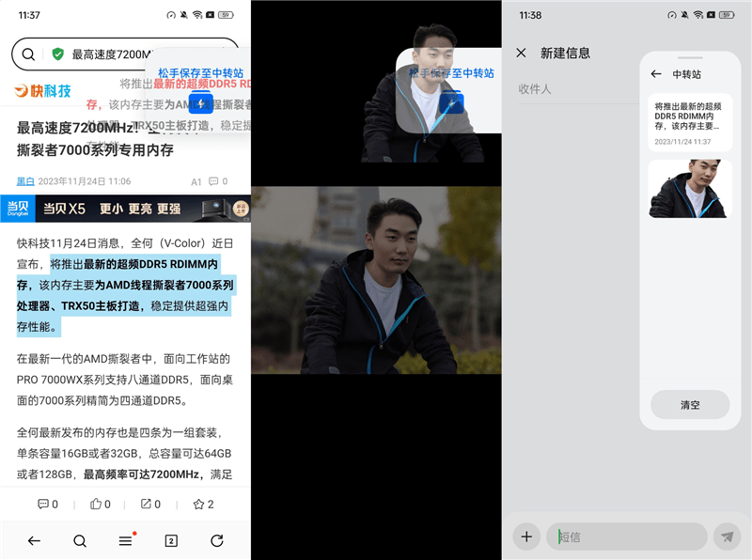This screenshot has height=560, width=752.
Task: Tap the comment count icon beside A1
Action: 213,181
